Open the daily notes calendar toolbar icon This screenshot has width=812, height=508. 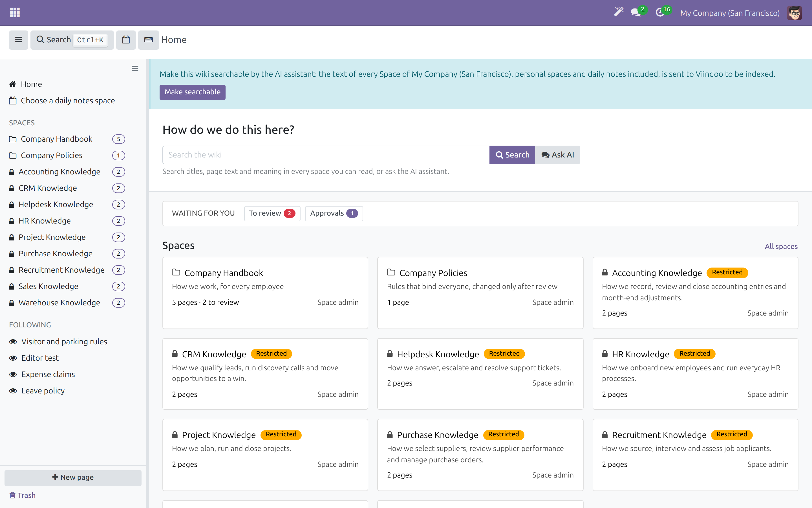coord(126,40)
